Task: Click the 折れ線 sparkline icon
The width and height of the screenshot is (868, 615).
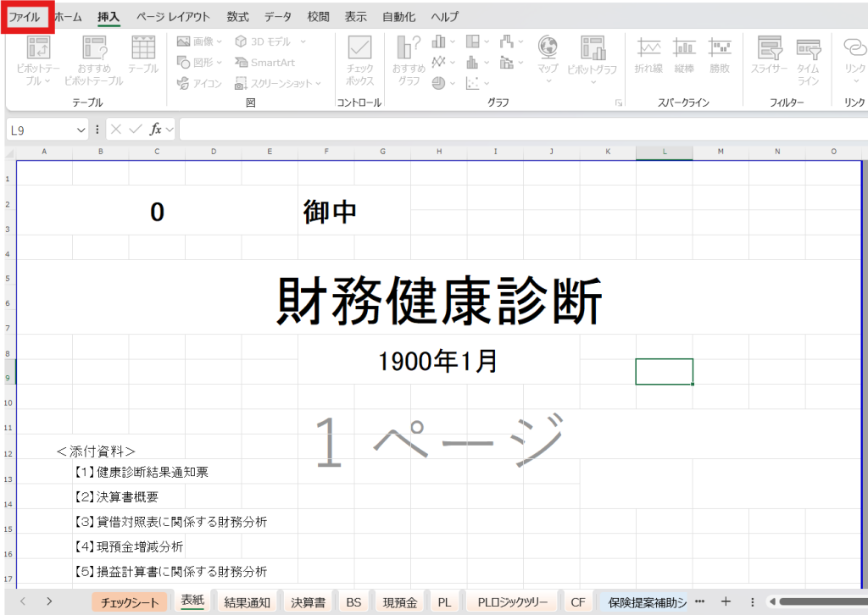Action: tap(648, 49)
